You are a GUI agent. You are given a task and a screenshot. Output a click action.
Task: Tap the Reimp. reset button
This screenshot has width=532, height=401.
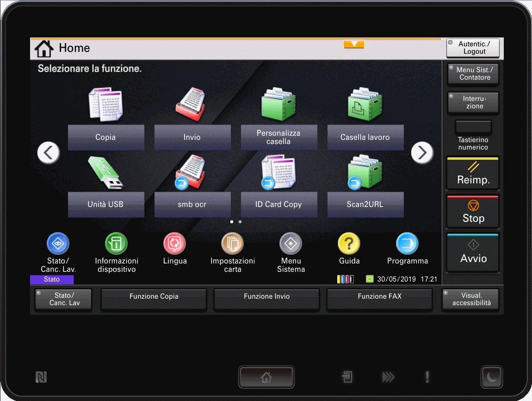473,174
